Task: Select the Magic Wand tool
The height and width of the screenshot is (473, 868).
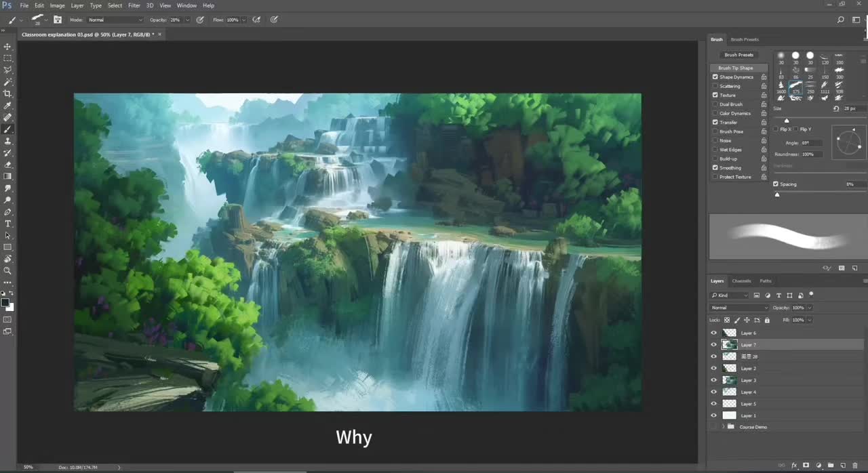Action: tap(7, 81)
